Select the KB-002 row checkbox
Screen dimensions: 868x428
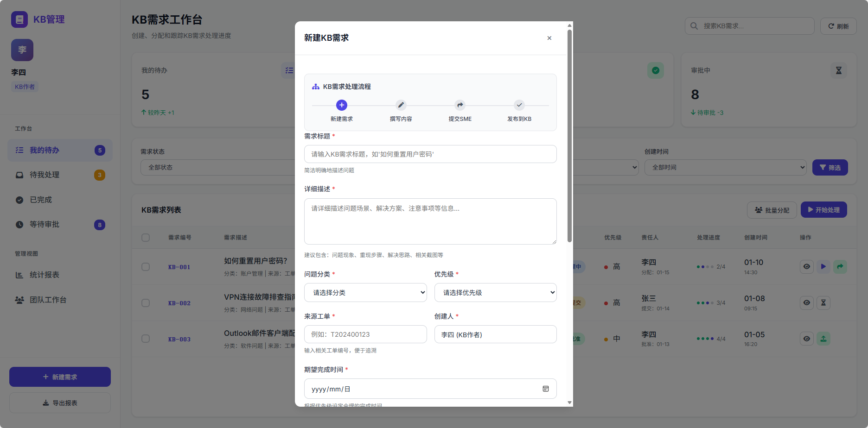click(146, 303)
